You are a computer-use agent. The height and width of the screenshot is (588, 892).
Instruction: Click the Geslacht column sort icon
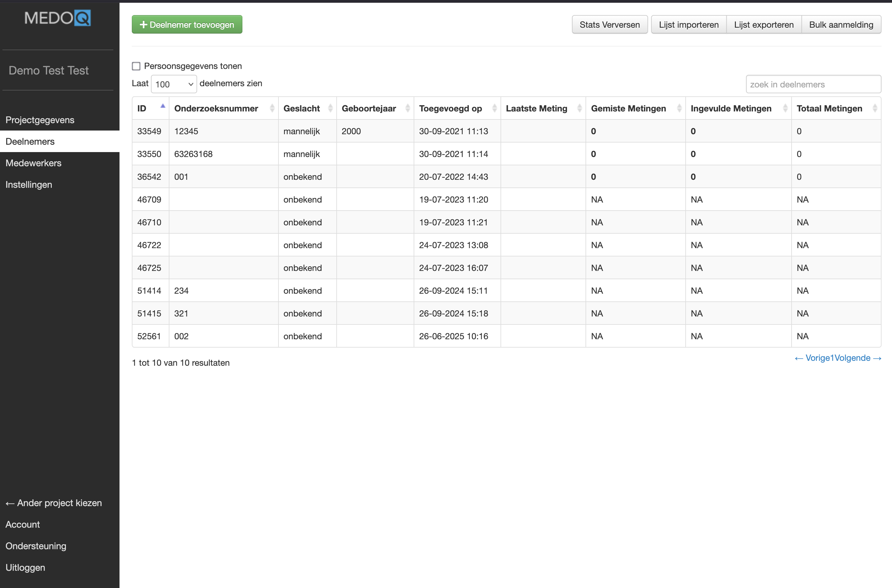(330, 108)
